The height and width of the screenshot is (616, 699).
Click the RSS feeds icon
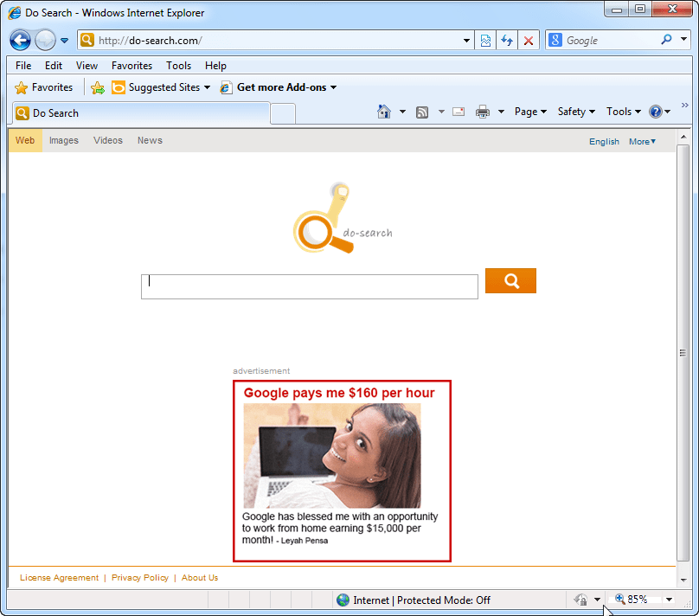(x=422, y=112)
